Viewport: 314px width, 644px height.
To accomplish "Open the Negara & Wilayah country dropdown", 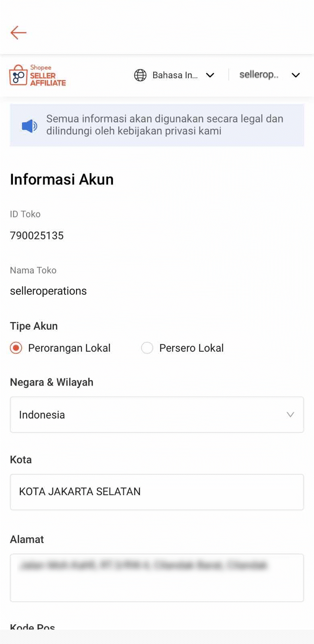I will click(157, 415).
